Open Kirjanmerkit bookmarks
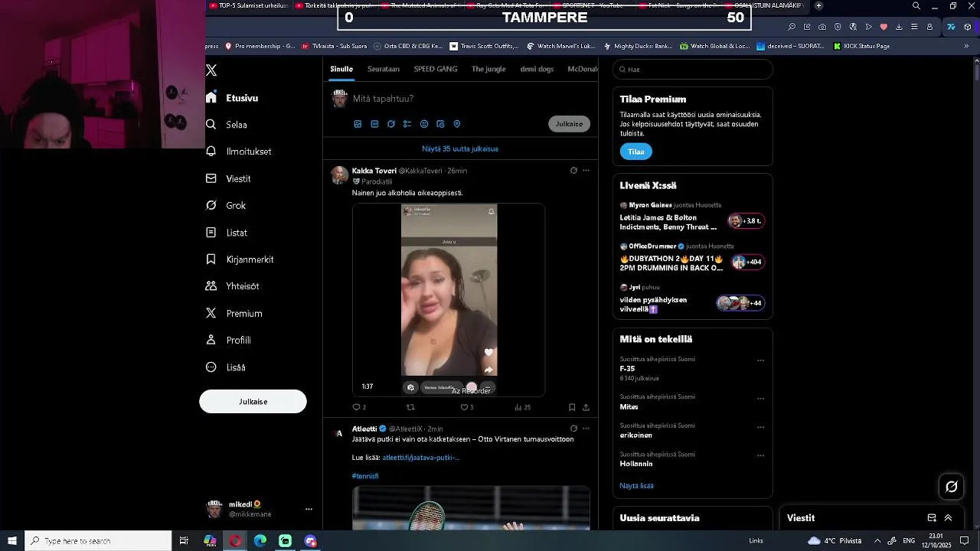 [240, 259]
